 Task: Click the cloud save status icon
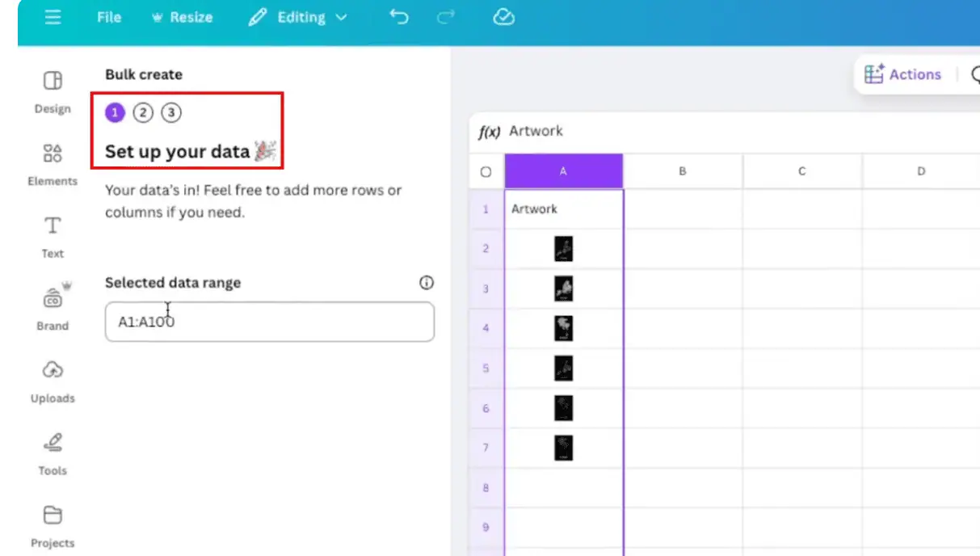(504, 18)
